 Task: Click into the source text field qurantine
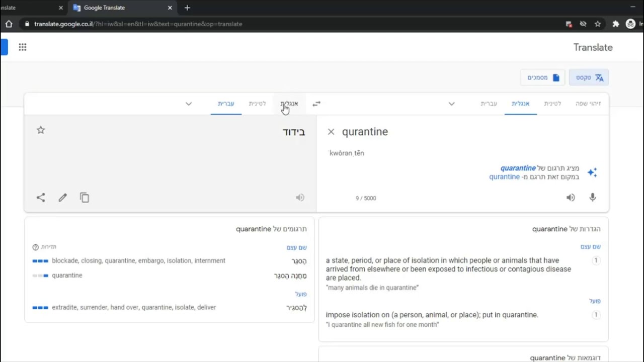365,132
